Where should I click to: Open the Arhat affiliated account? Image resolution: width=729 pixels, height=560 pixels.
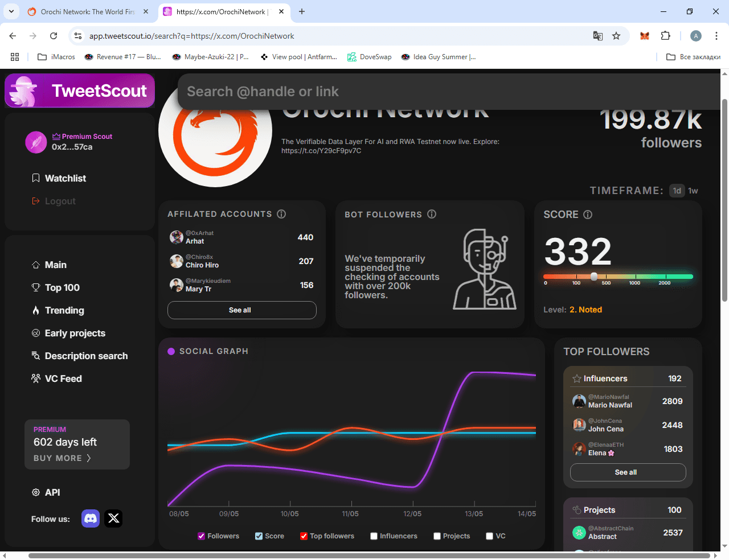242,237
